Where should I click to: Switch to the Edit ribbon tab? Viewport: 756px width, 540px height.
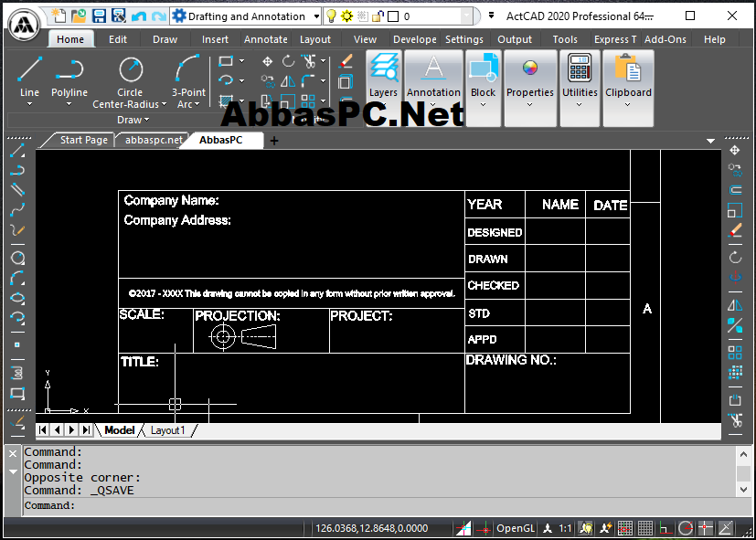click(118, 39)
